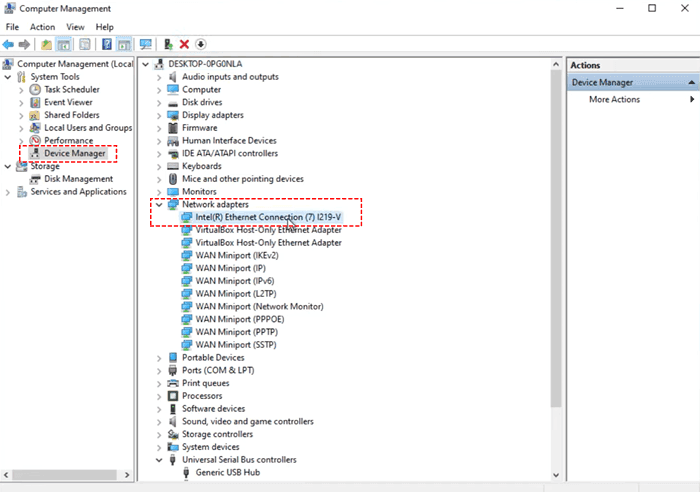Screen dimensions: 700x492
Task: Collapse the Network adapters category
Action: pos(159,204)
